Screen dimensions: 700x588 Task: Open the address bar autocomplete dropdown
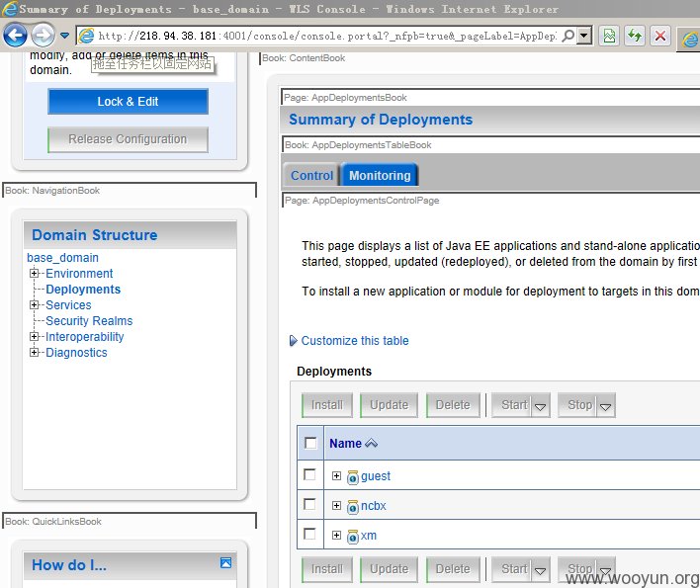[x=584, y=36]
